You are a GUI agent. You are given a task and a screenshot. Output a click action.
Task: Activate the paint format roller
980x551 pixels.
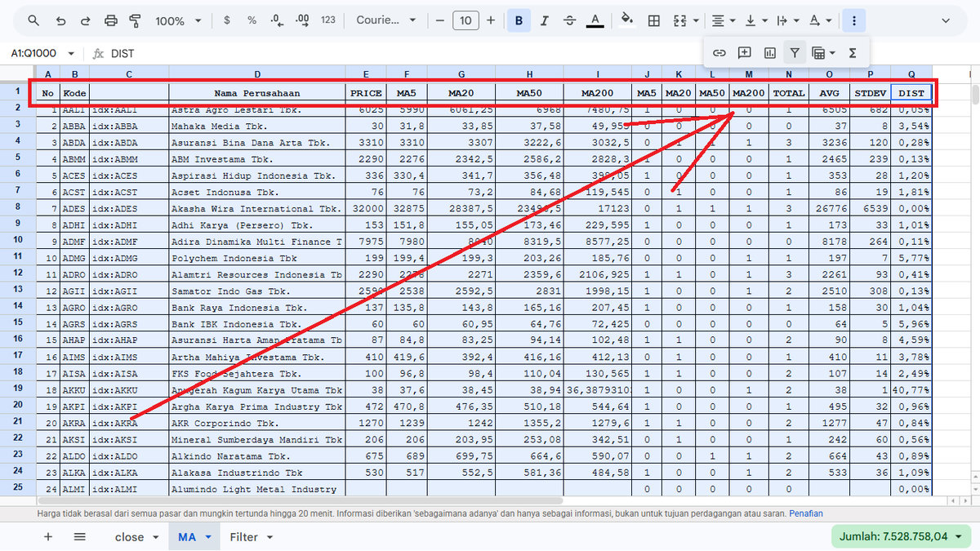(136, 20)
